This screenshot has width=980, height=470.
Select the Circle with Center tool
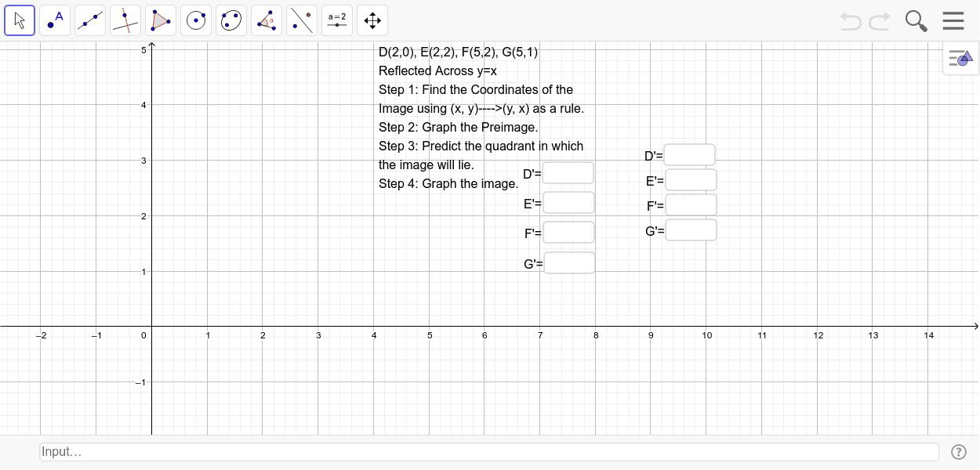click(196, 20)
